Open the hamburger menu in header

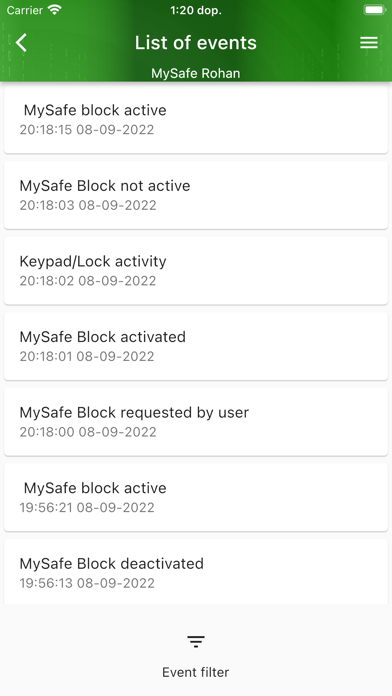(369, 43)
